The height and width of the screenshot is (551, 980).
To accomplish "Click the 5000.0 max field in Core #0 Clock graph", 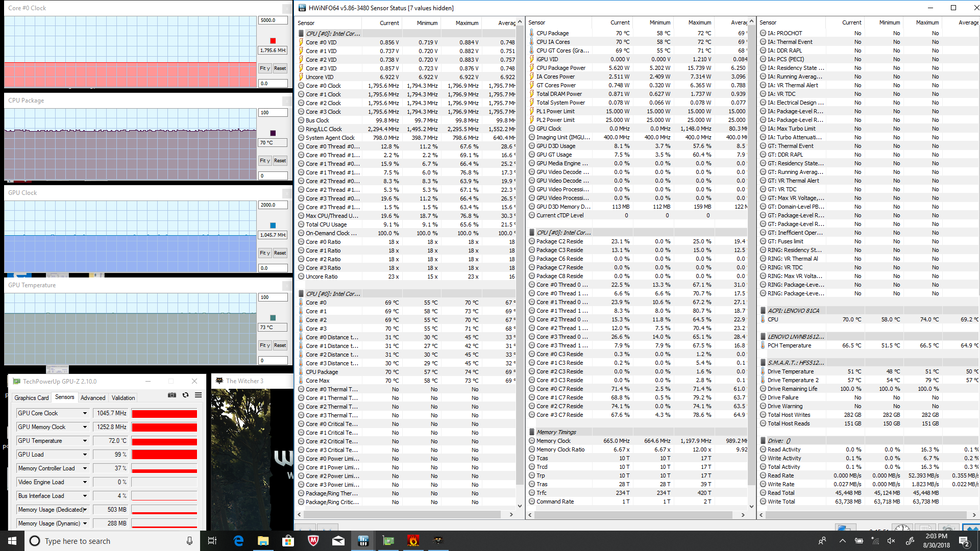I will click(x=273, y=20).
